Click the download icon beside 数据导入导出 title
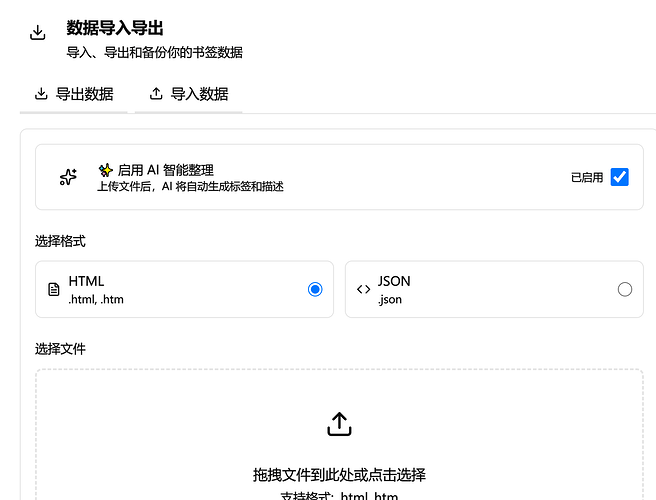 pyautogui.click(x=38, y=33)
